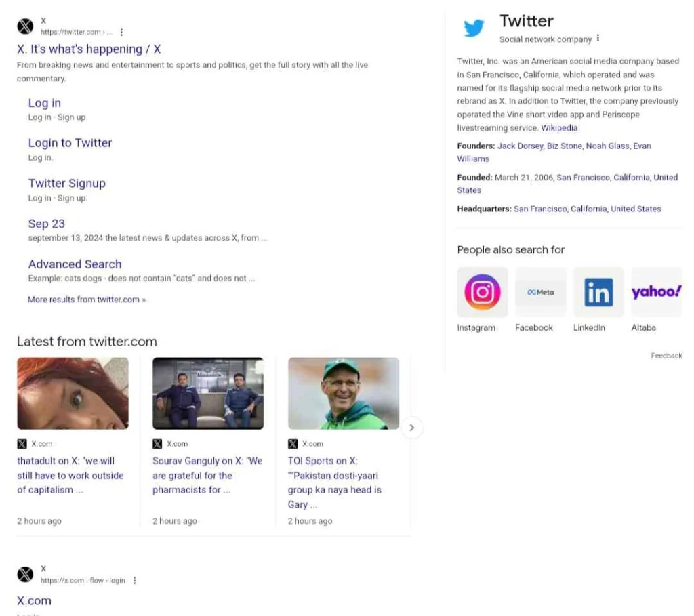The image size is (694, 616).
Task: Open 'thatadult on X' post headline
Action: [70, 476]
